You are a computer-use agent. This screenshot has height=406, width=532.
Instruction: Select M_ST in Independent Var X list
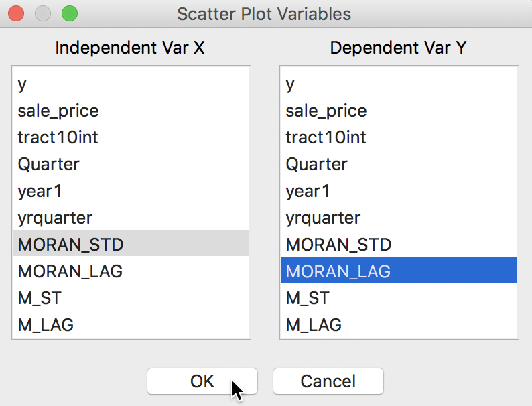click(131, 298)
